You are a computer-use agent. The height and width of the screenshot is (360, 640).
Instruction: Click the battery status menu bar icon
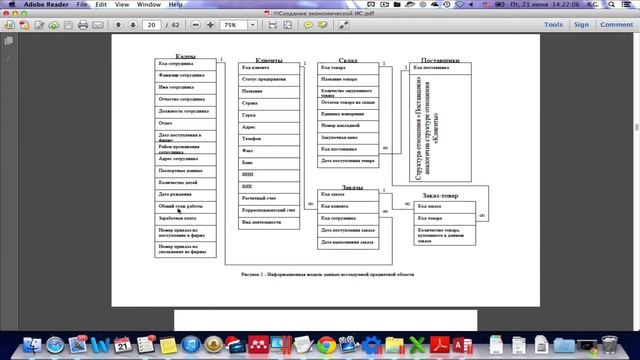pos(500,4)
